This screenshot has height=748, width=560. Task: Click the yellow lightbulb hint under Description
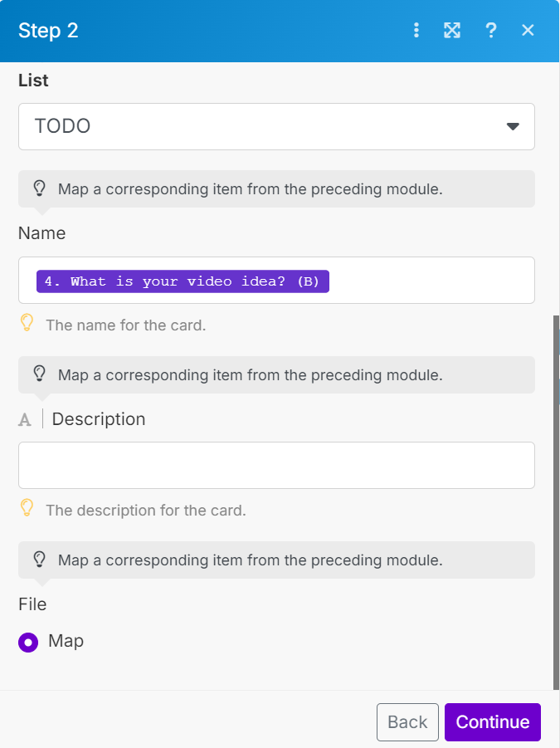click(x=27, y=508)
